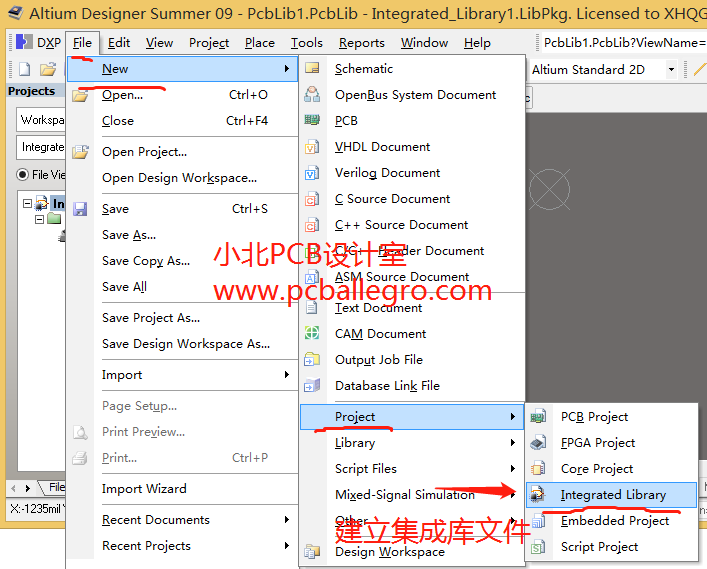Select the Integrated Library tree item in Projects
This screenshot has height=569, width=707.
pyautogui.click(x=58, y=204)
